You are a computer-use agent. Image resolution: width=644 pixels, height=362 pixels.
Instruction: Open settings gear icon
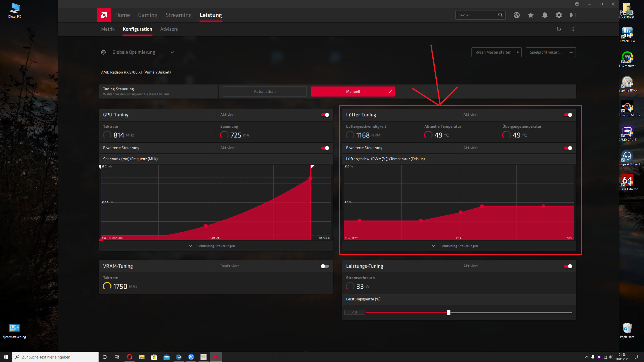click(x=559, y=15)
